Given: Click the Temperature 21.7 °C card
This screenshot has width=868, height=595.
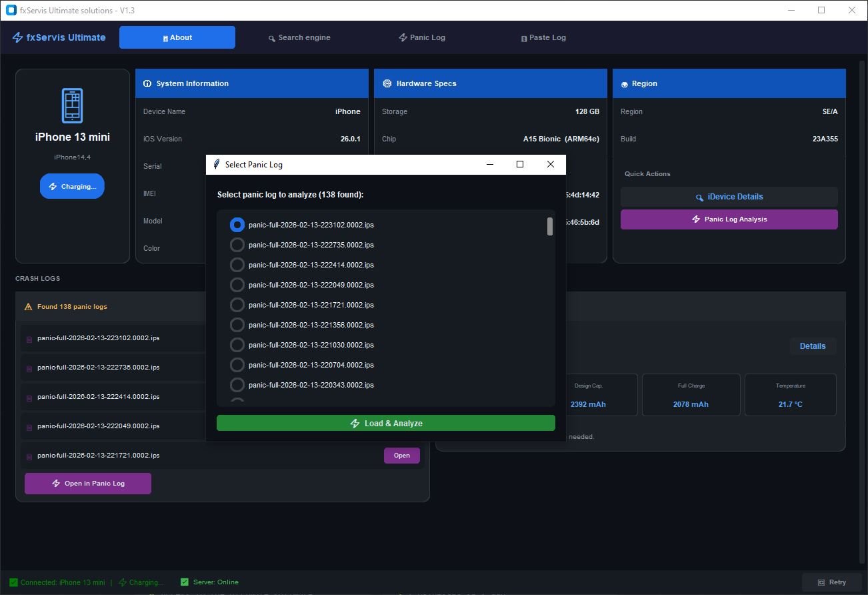Looking at the screenshot, I should [x=790, y=395].
